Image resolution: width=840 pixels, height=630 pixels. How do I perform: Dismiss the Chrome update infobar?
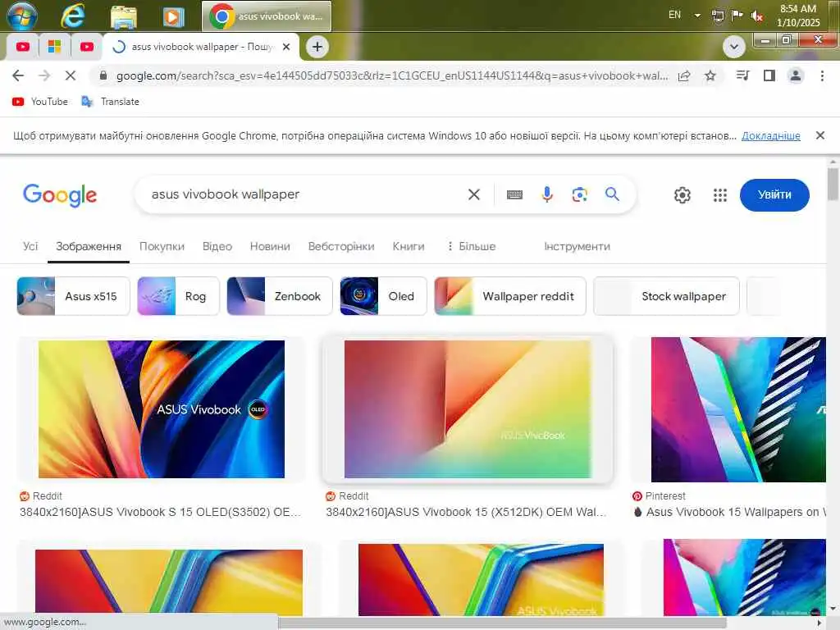click(820, 135)
